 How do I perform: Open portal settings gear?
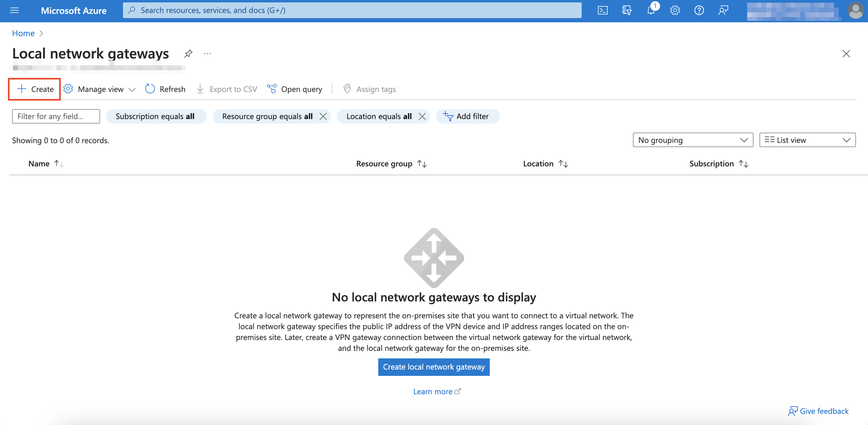tap(675, 10)
